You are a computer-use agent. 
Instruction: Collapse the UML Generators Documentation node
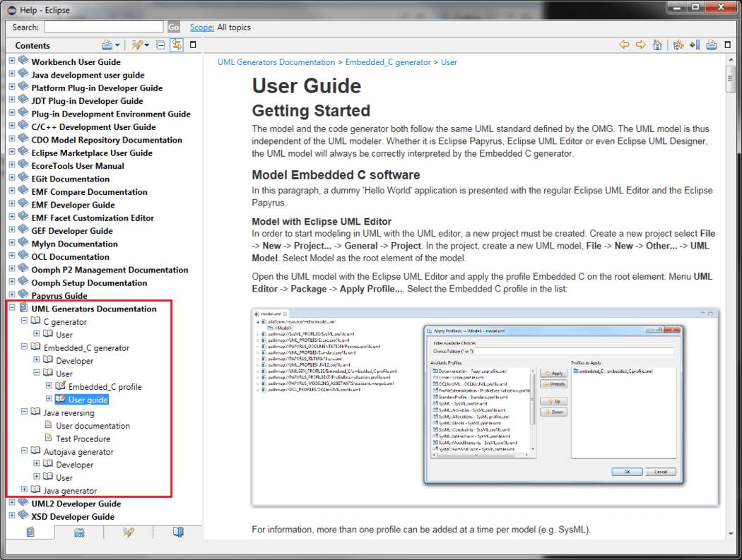pos(11,309)
